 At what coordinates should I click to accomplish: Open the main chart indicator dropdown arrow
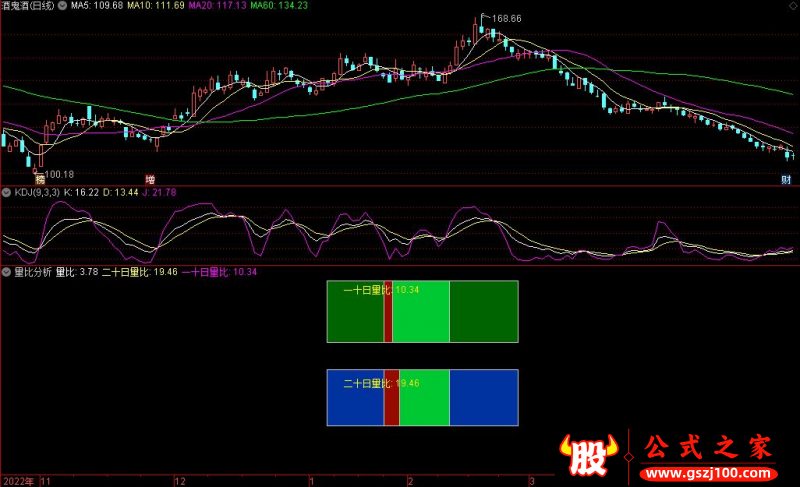[x=7, y=6]
